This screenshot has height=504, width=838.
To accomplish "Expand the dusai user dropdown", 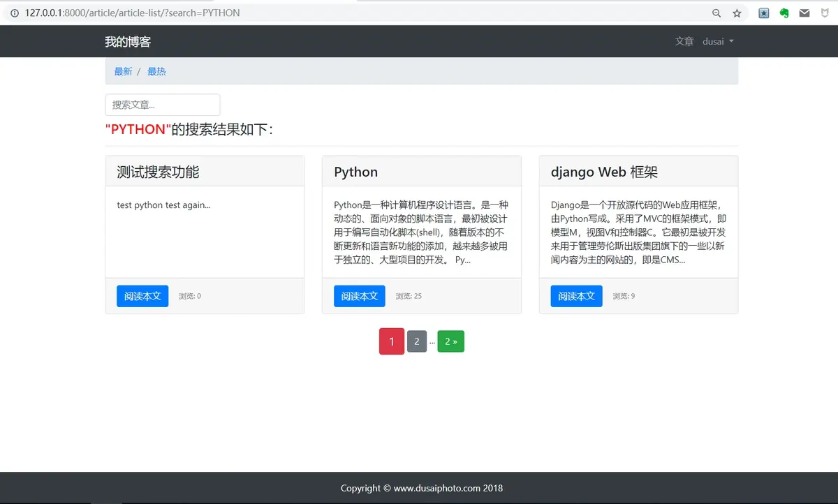I will (x=718, y=41).
